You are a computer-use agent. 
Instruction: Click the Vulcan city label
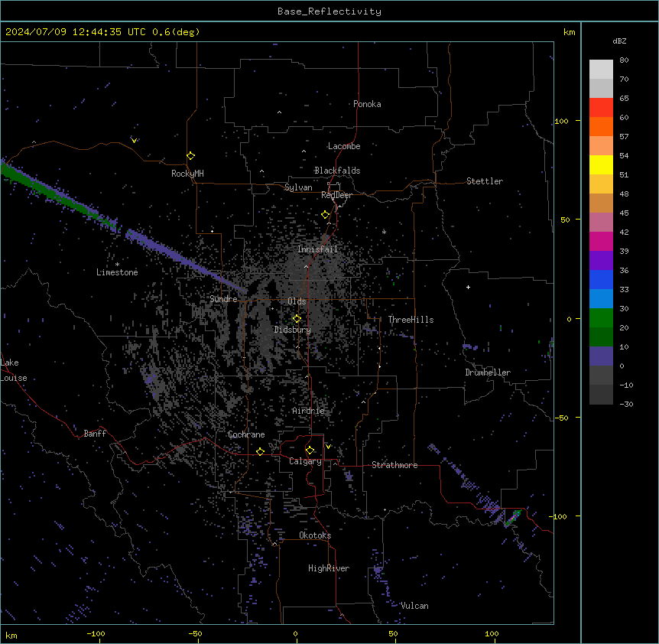pyautogui.click(x=414, y=606)
